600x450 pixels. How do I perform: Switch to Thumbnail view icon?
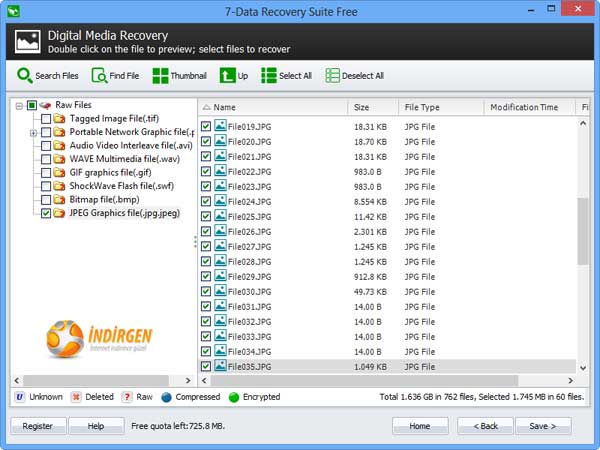tap(160, 76)
